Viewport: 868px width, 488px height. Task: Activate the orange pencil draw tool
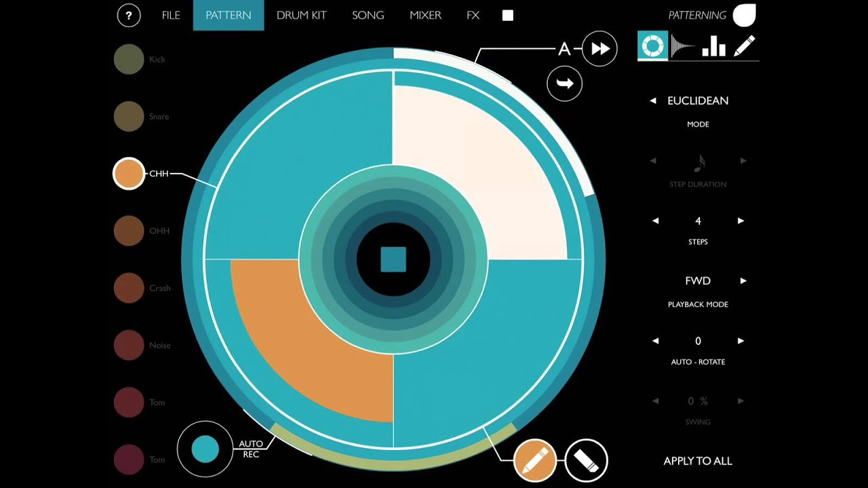click(535, 460)
